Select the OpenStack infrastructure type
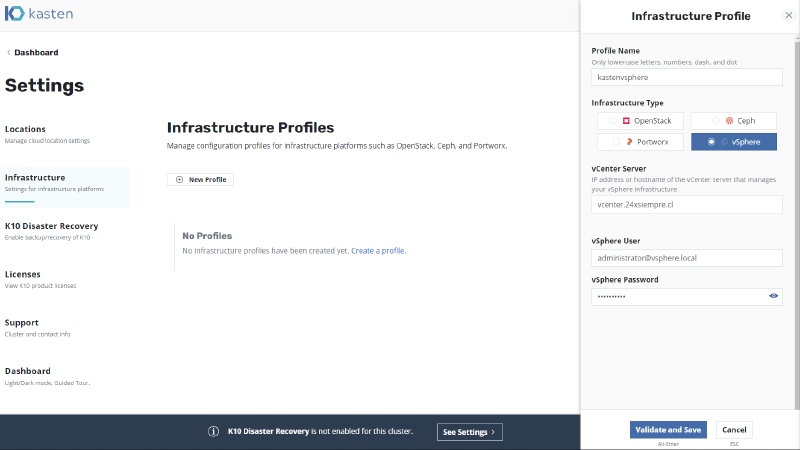 pos(640,121)
